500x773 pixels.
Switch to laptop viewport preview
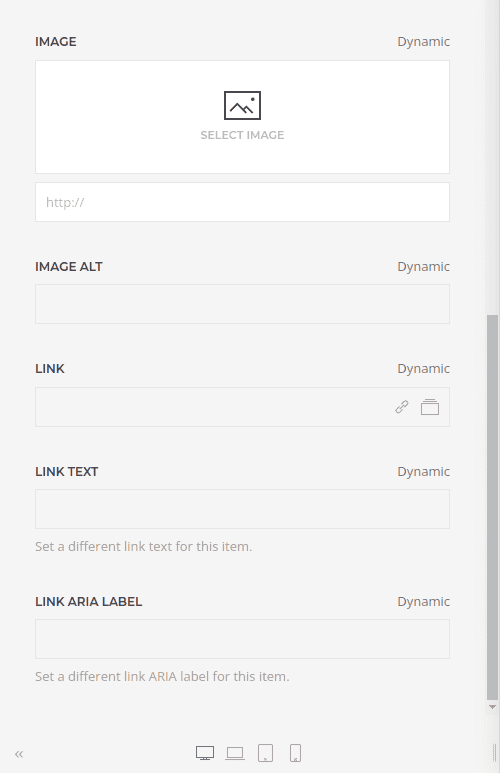235,753
